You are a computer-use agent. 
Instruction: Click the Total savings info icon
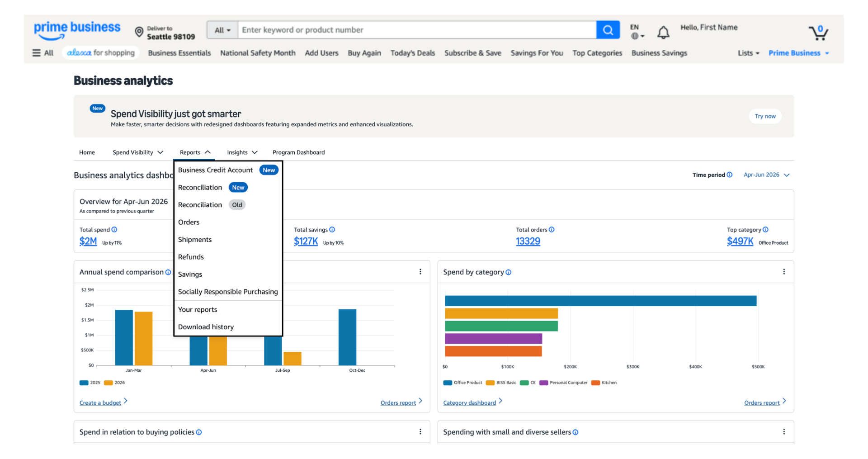point(332,230)
